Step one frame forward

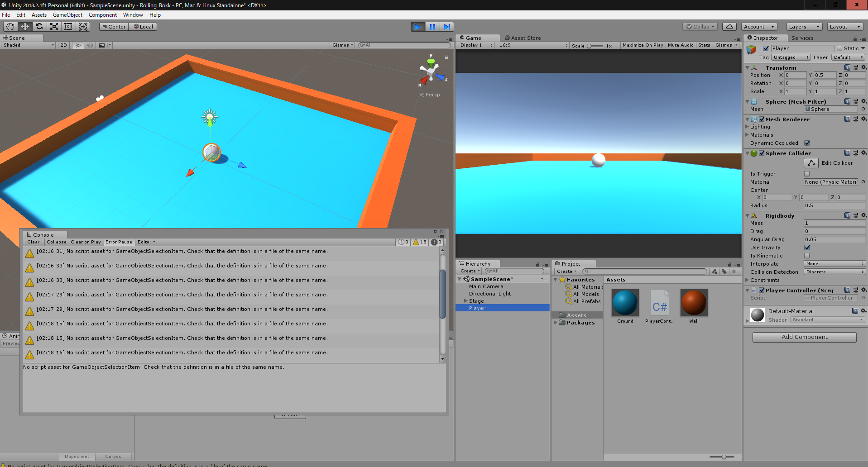pyautogui.click(x=447, y=27)
